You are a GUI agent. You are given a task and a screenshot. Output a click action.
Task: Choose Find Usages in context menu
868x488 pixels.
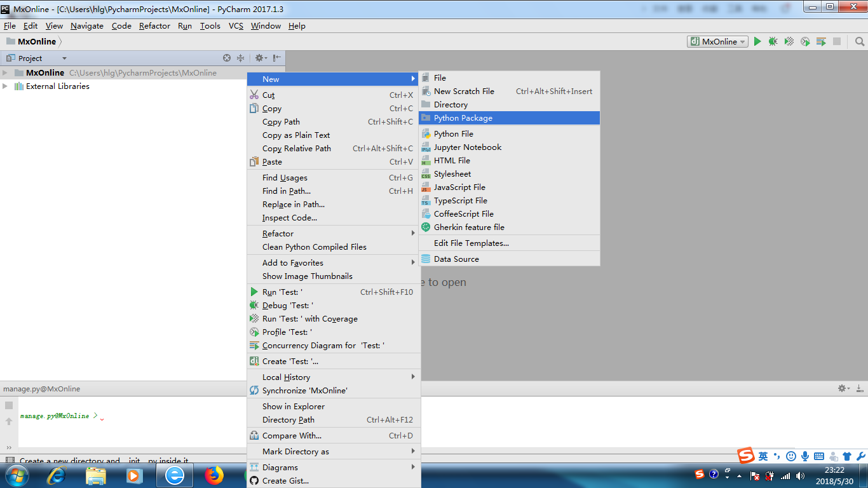pyautogui.click(x=334, y=177)
